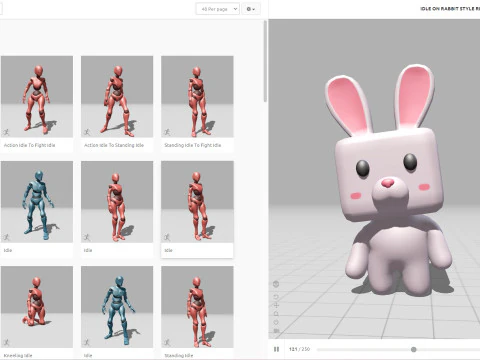Screen dimensions: 480x360
Task: Select the Standing Idle thumbnail
Action: [197, 307]
